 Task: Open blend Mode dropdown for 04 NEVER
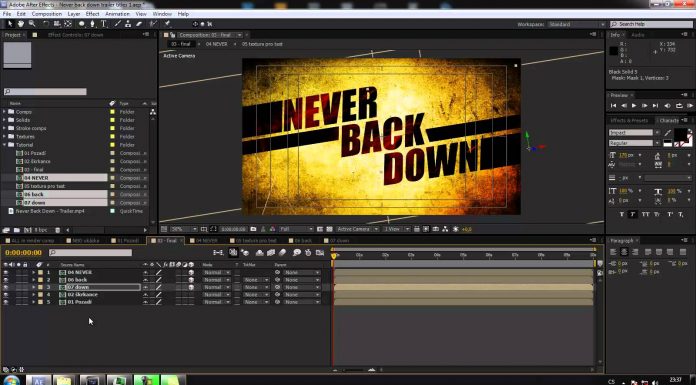216,272
